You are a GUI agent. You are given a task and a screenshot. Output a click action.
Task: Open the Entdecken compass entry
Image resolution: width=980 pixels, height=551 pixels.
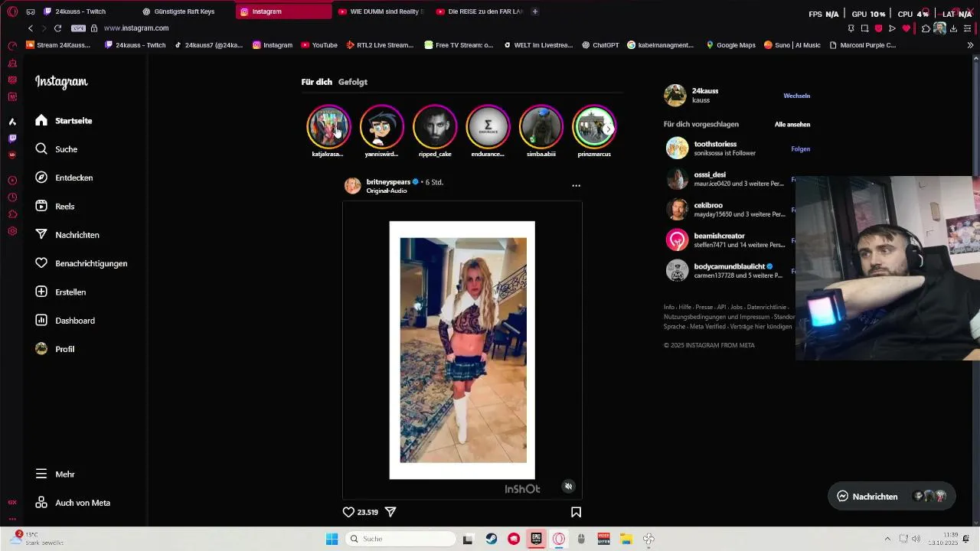click(x=64, y=178)
